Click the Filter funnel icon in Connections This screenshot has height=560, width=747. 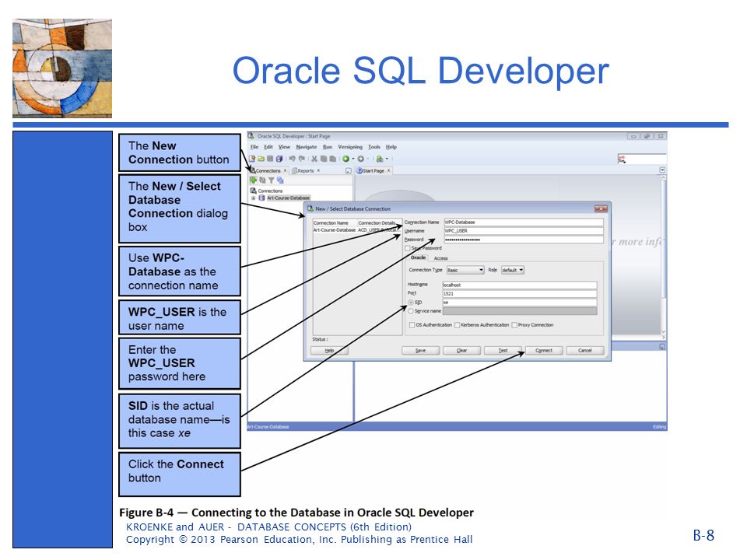click(x=271, y=180)
